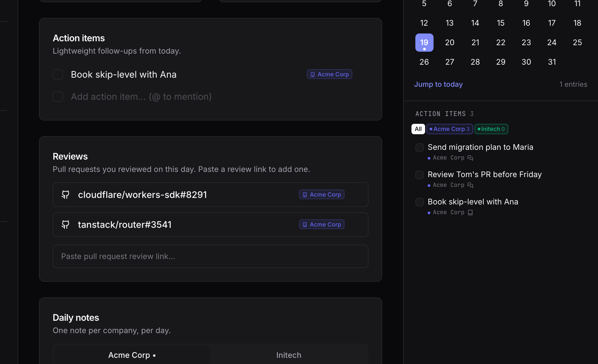Select calendar day 26
This screenshot has width=598, height=364.
pos(424,62)
